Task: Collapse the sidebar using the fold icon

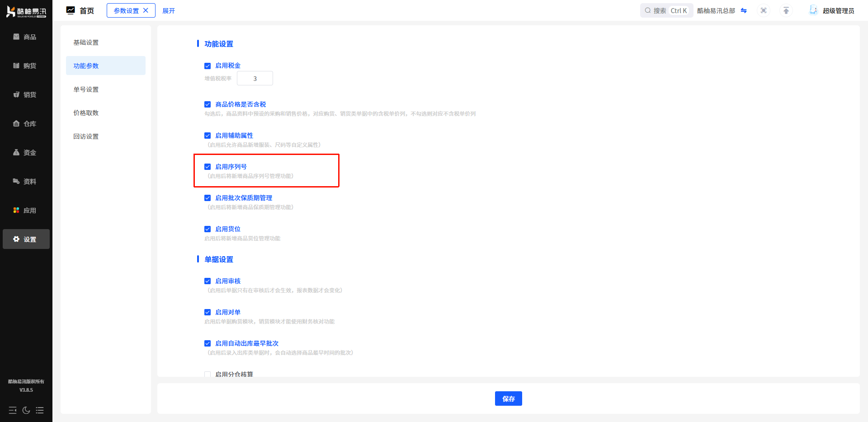Action: (13, 410)
